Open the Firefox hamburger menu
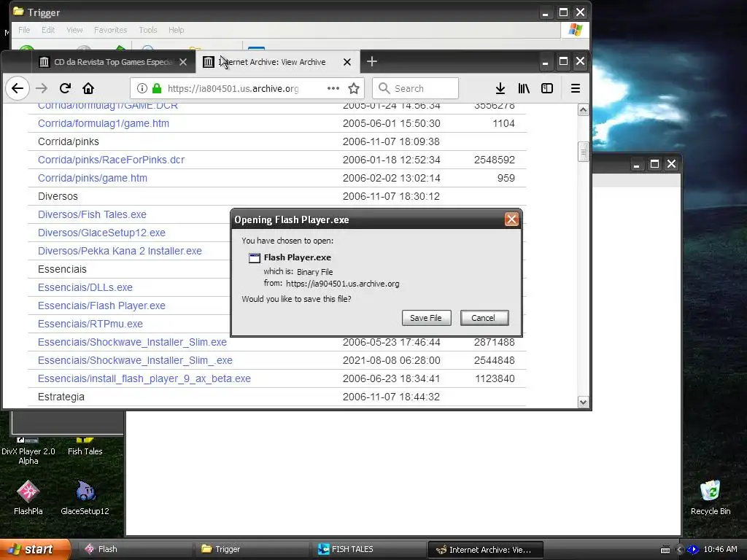Viewport: 747px width, 560px height. (576, 88)
